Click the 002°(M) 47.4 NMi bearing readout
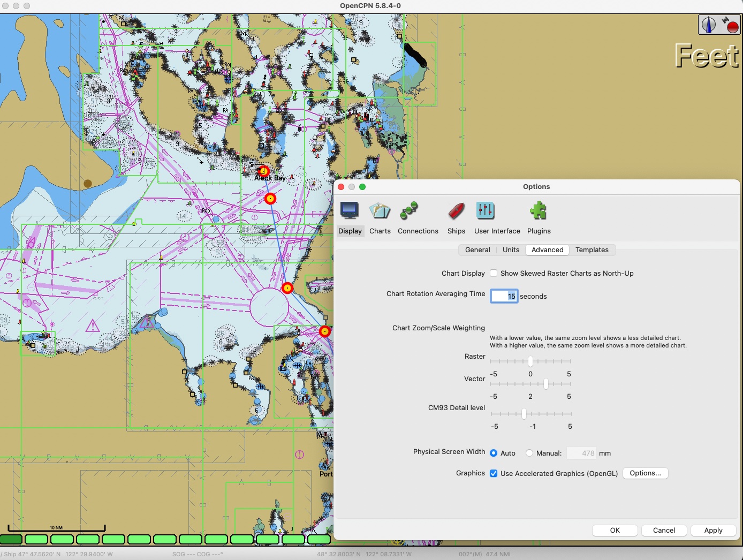Image resolution: width=743 pixels, height=560 pixels. coord(484,554)
